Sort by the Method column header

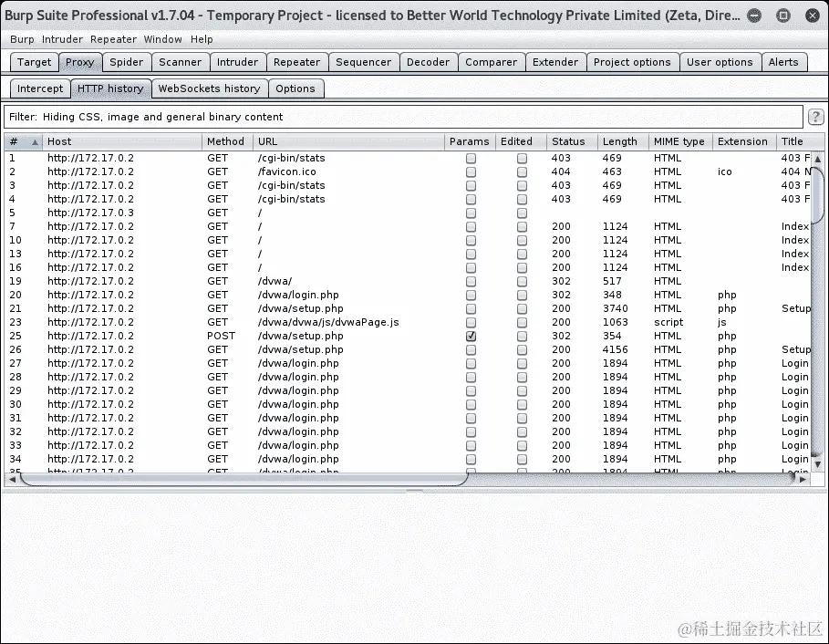tap(227, 141)
